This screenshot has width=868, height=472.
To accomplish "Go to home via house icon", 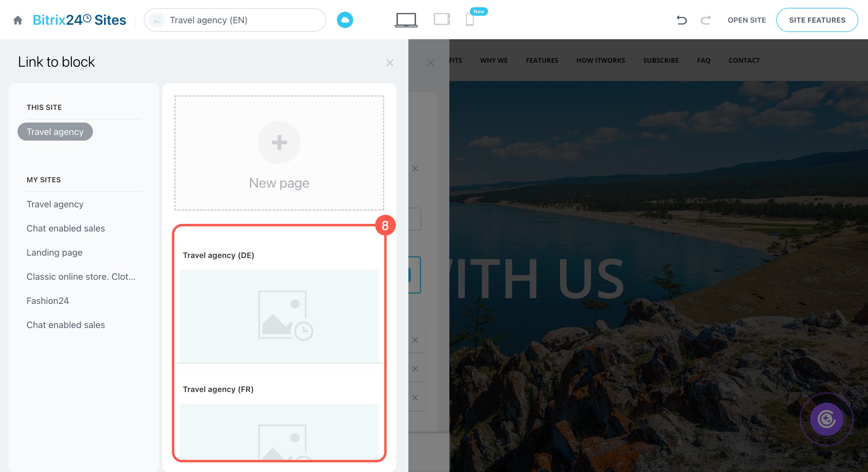I will tap(18, 20).
